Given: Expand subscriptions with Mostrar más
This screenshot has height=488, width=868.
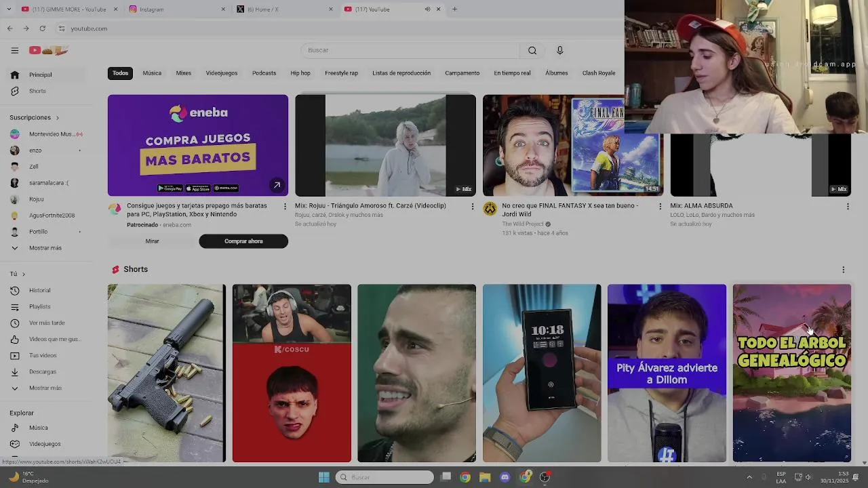Looking at the screenshot, I should click(x=44, y=248).
